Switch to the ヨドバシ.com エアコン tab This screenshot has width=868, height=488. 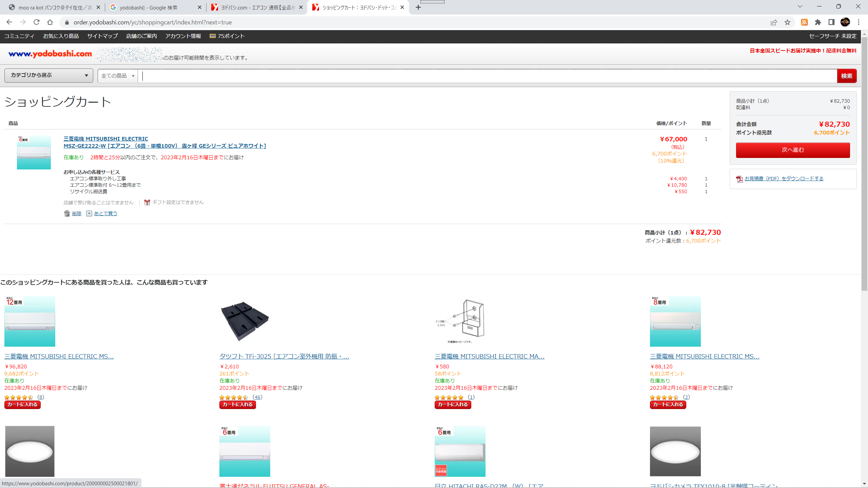[258, 7]
